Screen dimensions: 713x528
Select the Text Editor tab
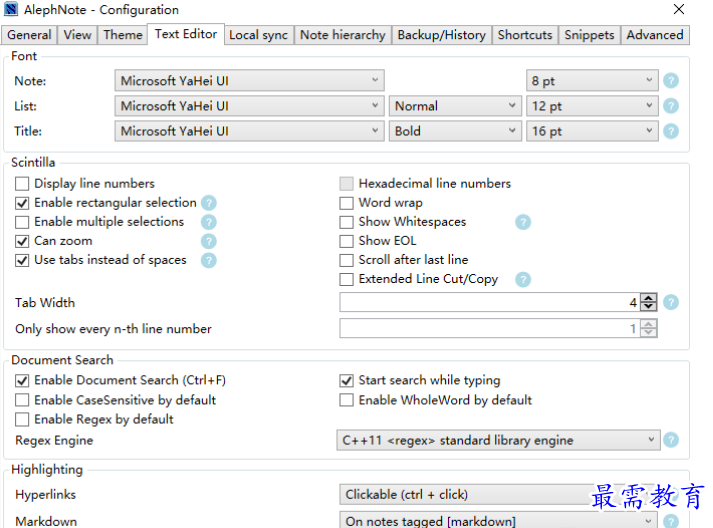(186, 34)
